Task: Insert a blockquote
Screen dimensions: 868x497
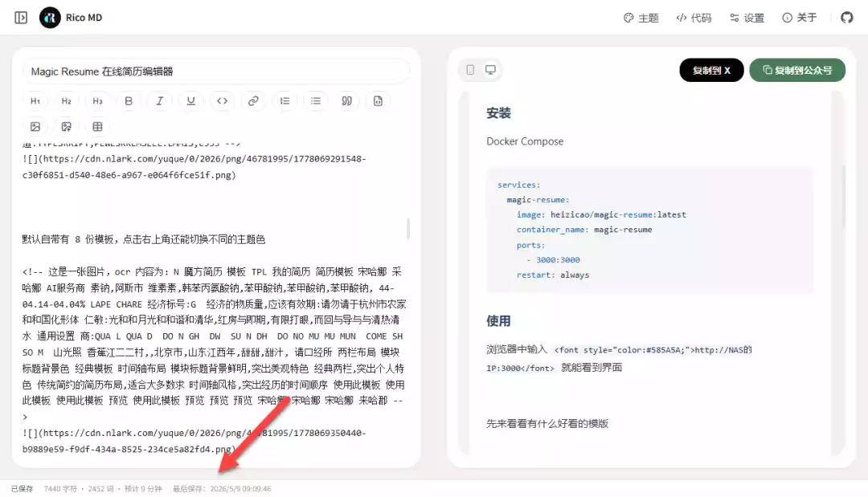Action: pyautogui.click(x=346, y=101)
